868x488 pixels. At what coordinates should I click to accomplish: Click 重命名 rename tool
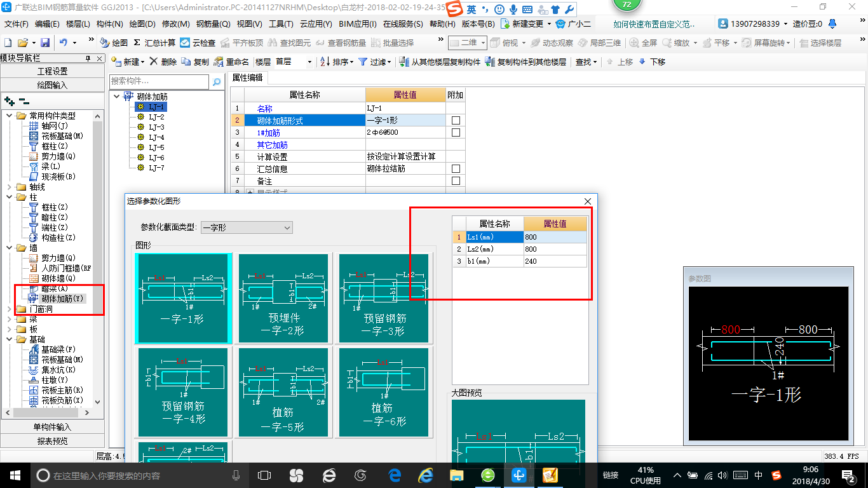pos(231,62)
